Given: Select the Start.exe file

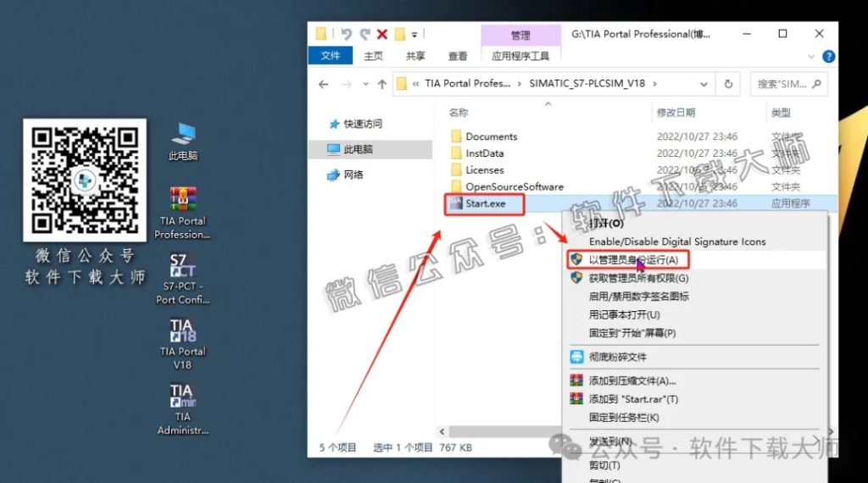Looking at the screenshot, I should [x=485, y=203].
